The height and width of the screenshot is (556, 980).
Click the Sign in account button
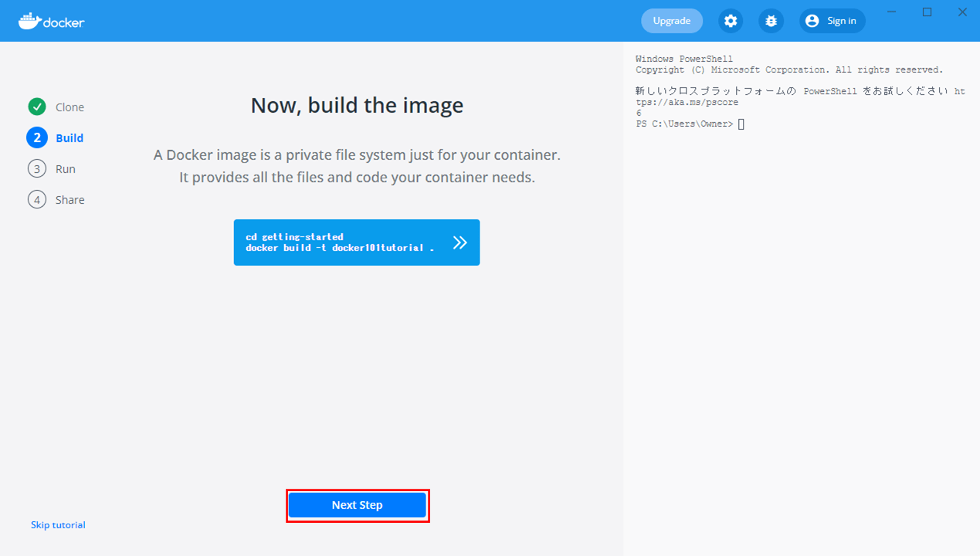832,21
